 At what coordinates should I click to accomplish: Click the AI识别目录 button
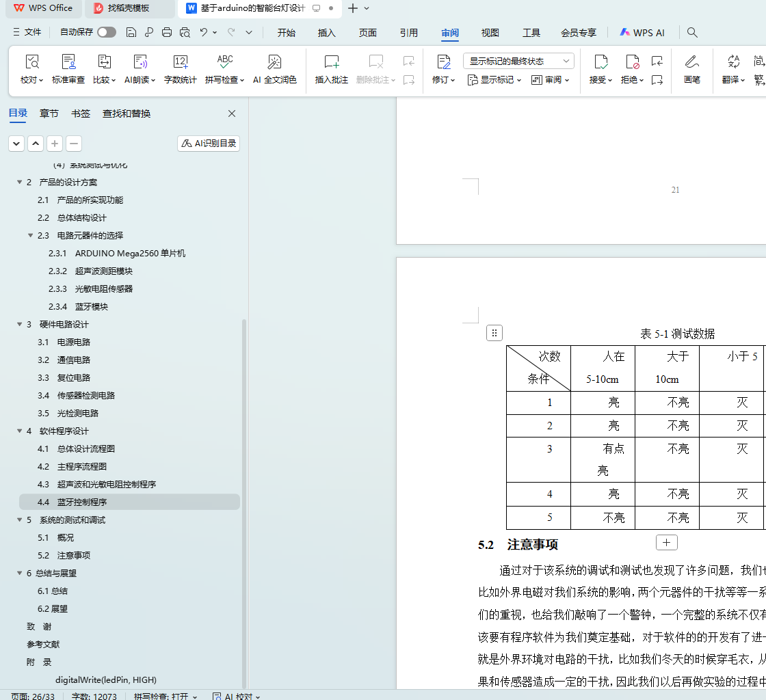(209, 144)
